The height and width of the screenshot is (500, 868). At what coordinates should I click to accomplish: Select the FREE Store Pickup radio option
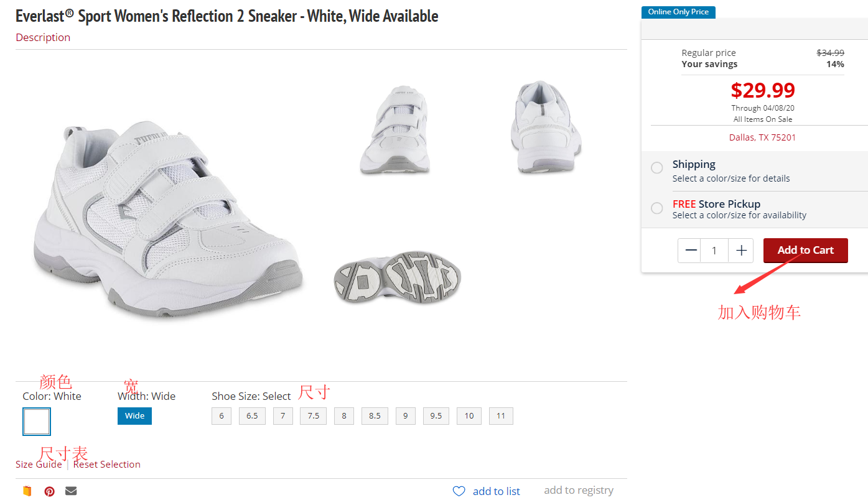(x=657, y=208)
